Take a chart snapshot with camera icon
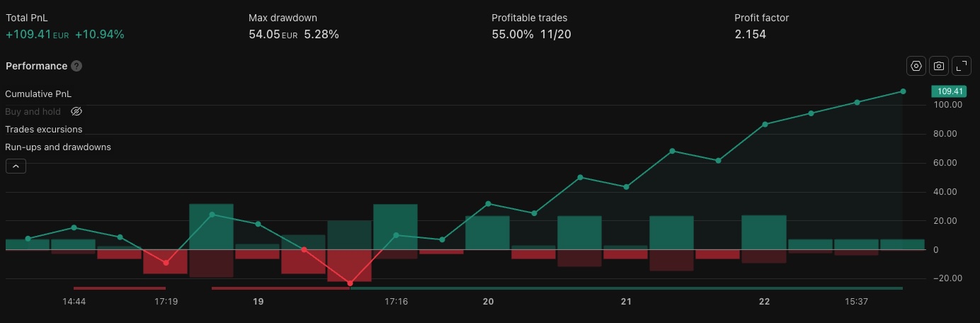 point(939,66)
